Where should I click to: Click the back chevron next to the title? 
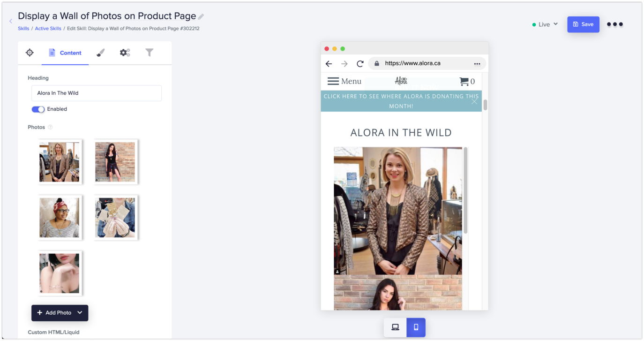(10, 21)
